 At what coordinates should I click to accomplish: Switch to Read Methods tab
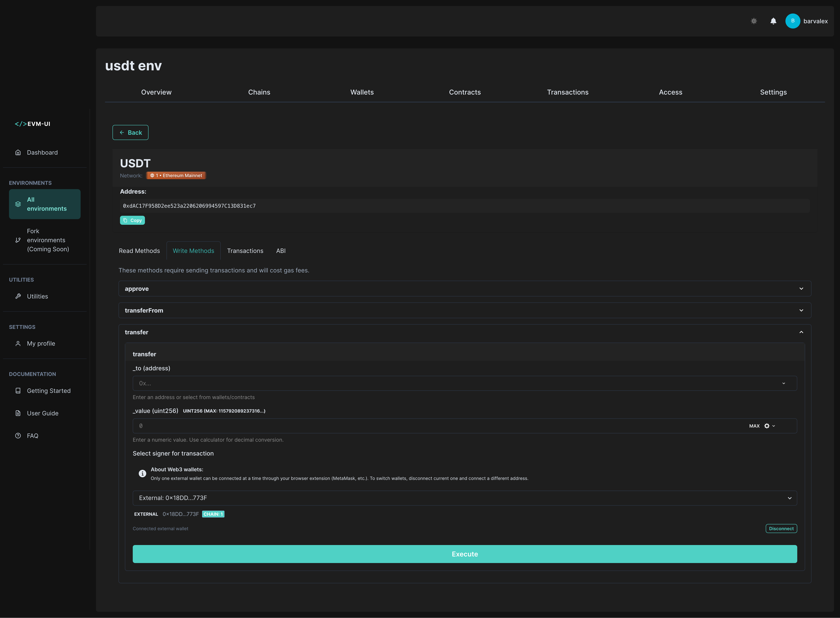pyautogui.click(x=139, y=251)
